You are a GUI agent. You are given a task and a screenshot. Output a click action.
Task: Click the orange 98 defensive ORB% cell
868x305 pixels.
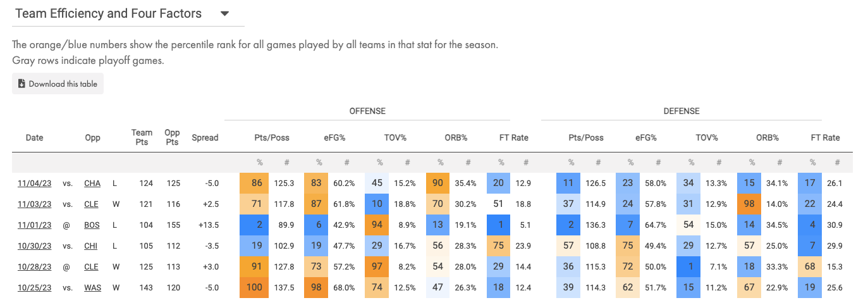tap(751, 204)
